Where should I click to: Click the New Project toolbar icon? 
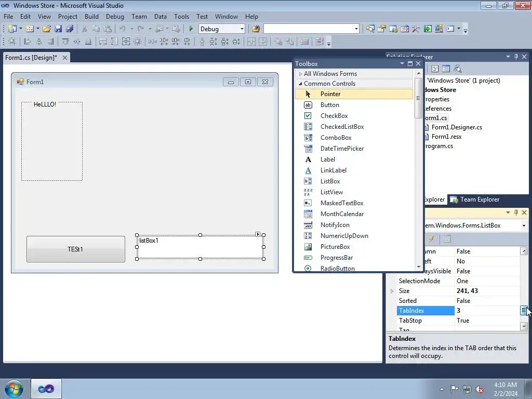[x=12, y=29]
